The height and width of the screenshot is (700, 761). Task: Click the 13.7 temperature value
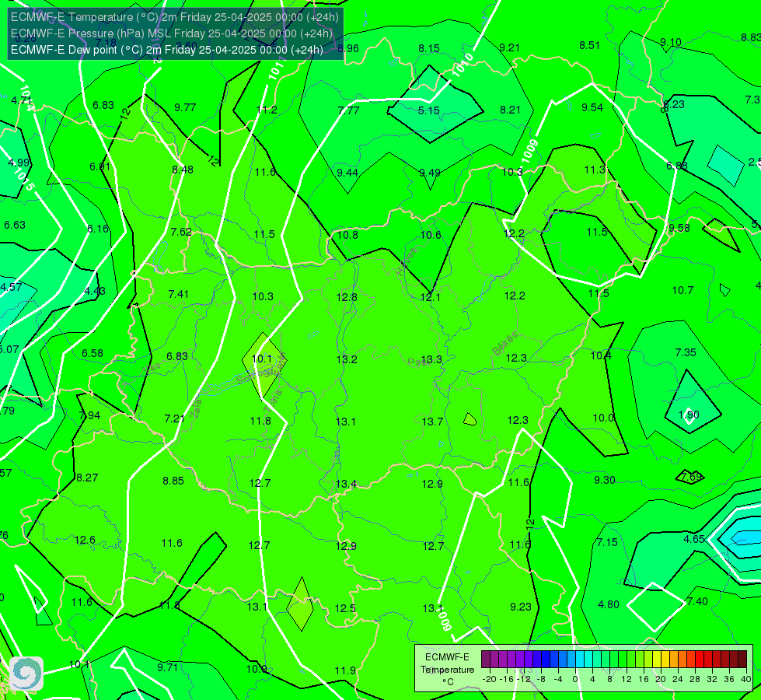[x=432, y=422]
